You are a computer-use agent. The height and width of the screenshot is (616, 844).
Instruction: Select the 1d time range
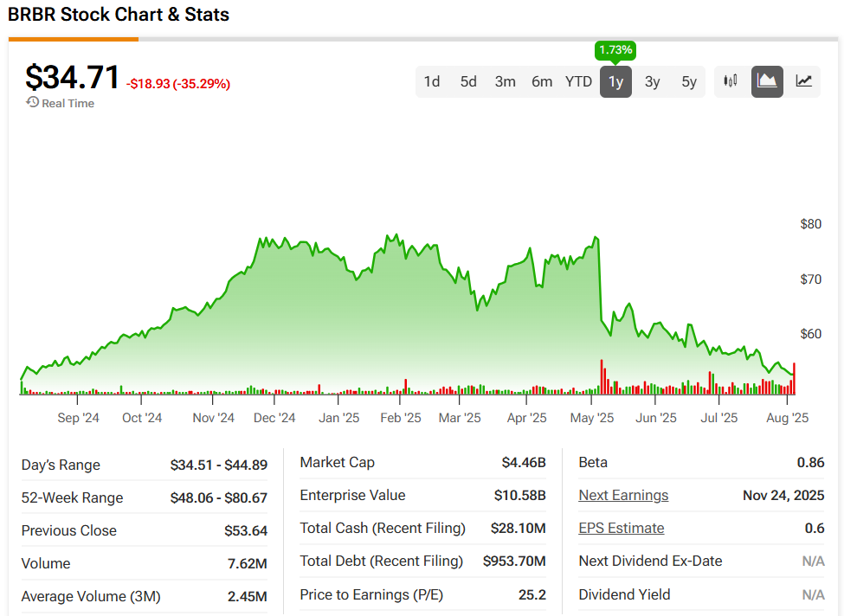click(x=432, y=81)
